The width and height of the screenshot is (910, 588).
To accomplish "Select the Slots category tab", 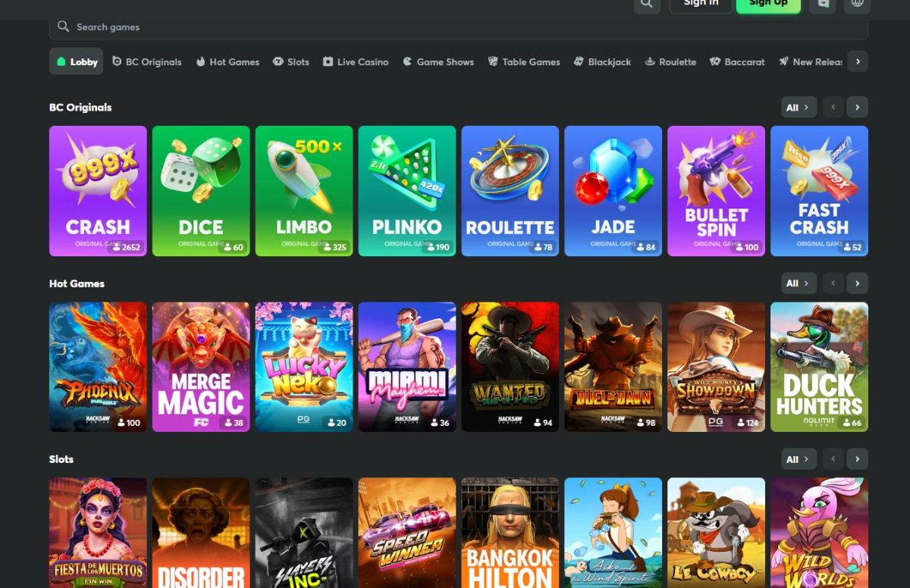I will click(x=290, y=61).
